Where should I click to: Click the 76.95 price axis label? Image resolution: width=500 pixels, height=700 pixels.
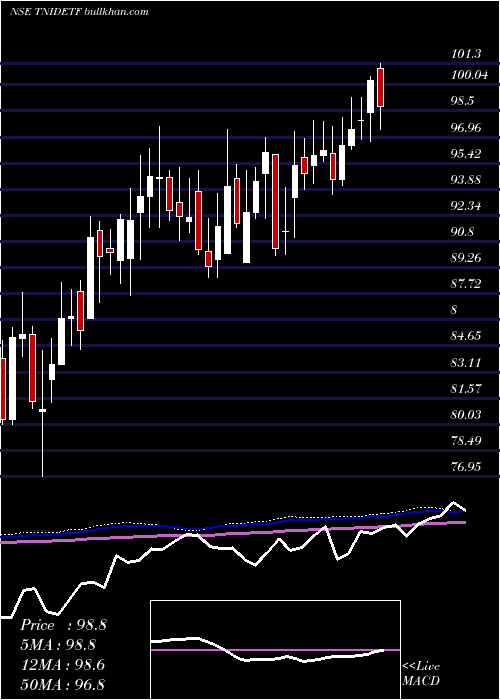click(467, 467)
